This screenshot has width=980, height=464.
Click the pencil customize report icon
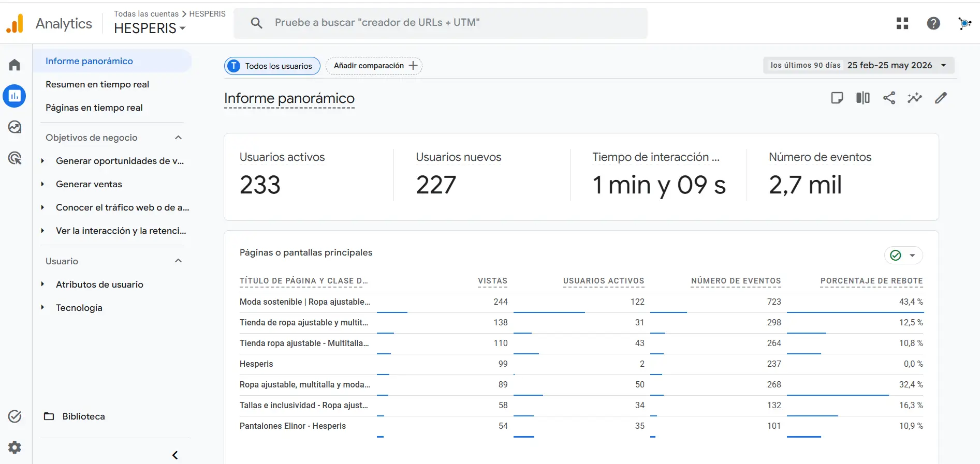tap(941, 98)
